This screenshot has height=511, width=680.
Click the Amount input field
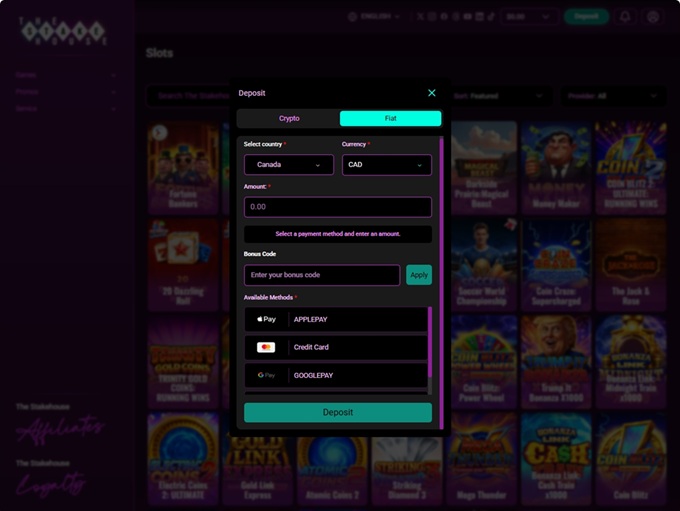[338, 207]
